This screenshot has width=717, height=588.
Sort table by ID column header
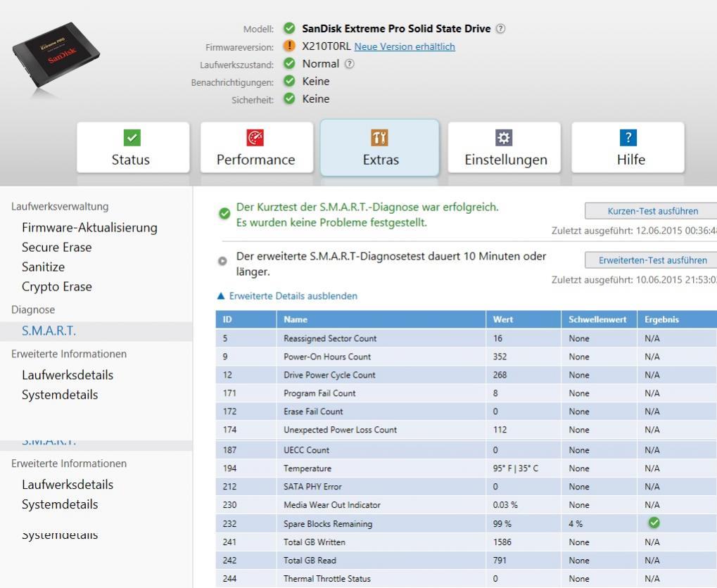point(246,319)
